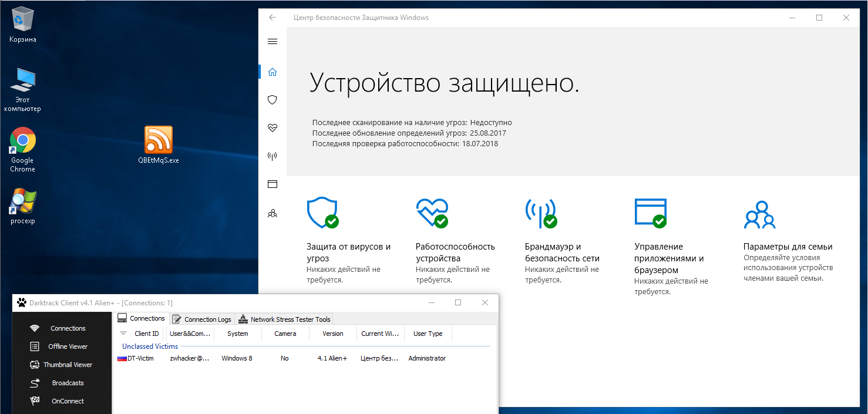Go back in the Defender Security Center
Image resolution: width=868 pixels, height=414 pixels.
click(x=272, y=18)
